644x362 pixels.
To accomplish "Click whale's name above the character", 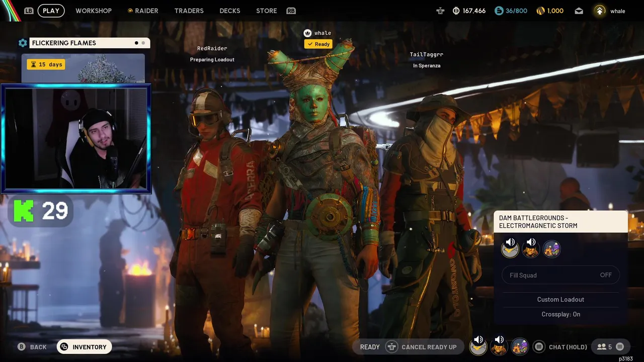I will coord(323,33).
